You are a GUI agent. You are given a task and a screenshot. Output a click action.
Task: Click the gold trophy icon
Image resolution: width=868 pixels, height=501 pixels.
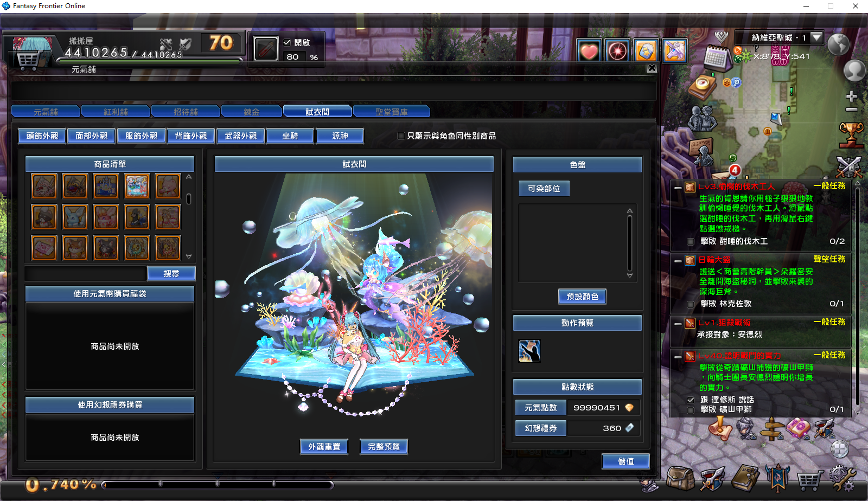(x=851, y=134)
